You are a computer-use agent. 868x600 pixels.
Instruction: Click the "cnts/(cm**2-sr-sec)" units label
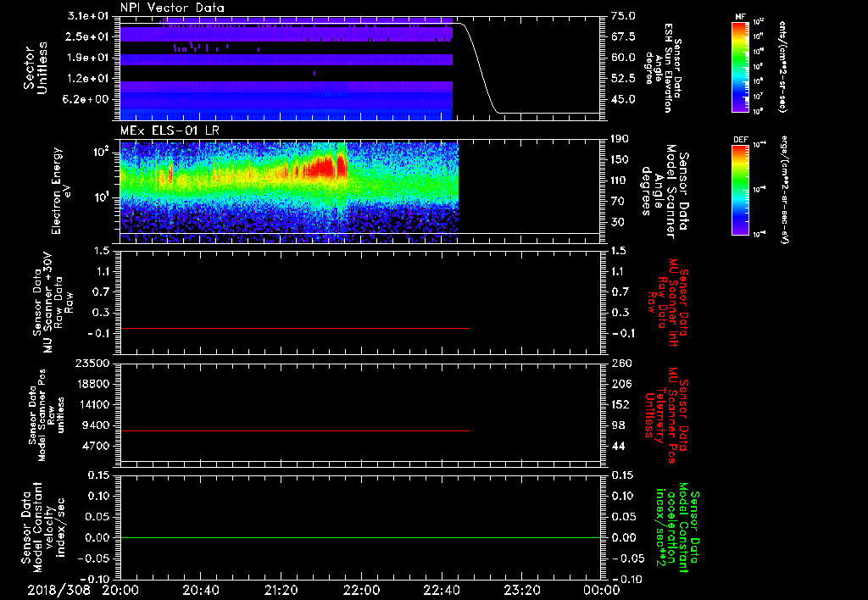[782, 66]
